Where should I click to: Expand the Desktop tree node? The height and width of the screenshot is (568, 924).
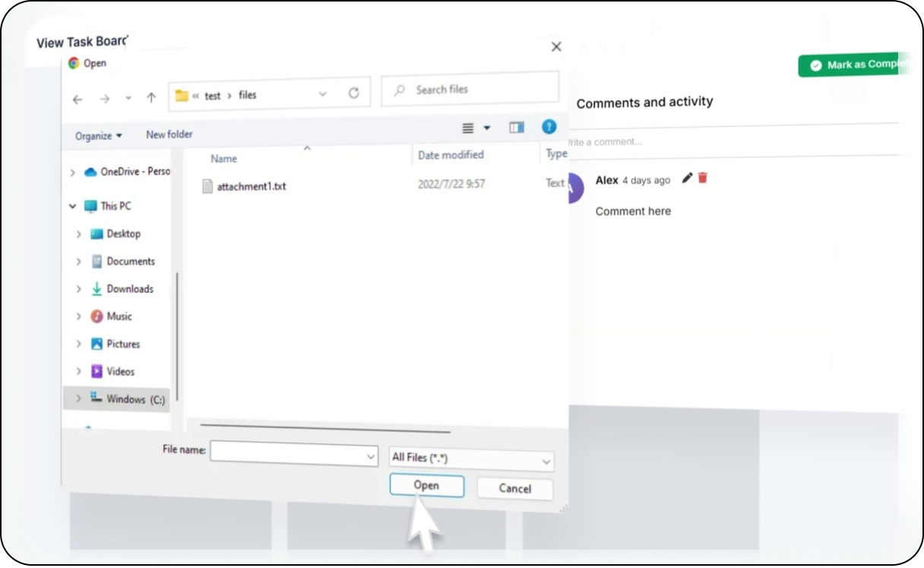[79, 234]
